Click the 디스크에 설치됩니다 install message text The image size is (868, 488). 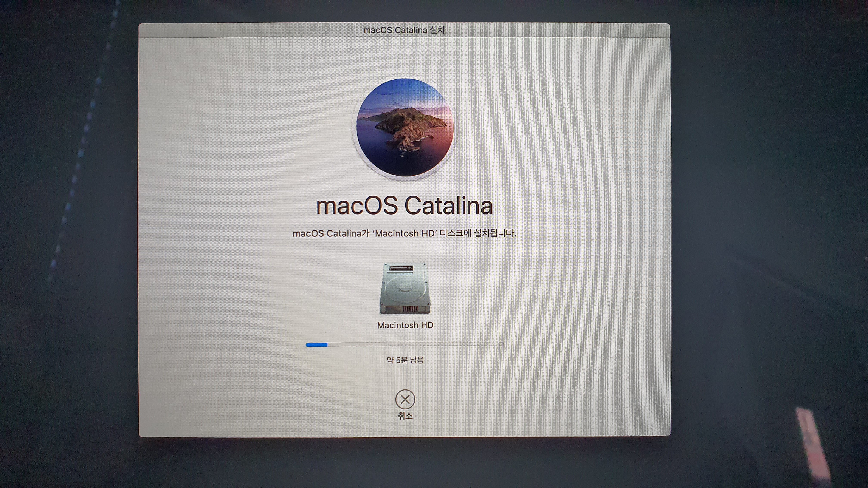tap(478, 233)
